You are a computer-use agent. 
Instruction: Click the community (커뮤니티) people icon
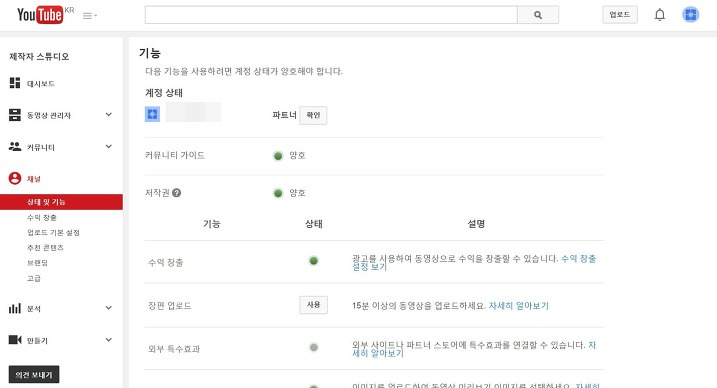tap(15, 147)
